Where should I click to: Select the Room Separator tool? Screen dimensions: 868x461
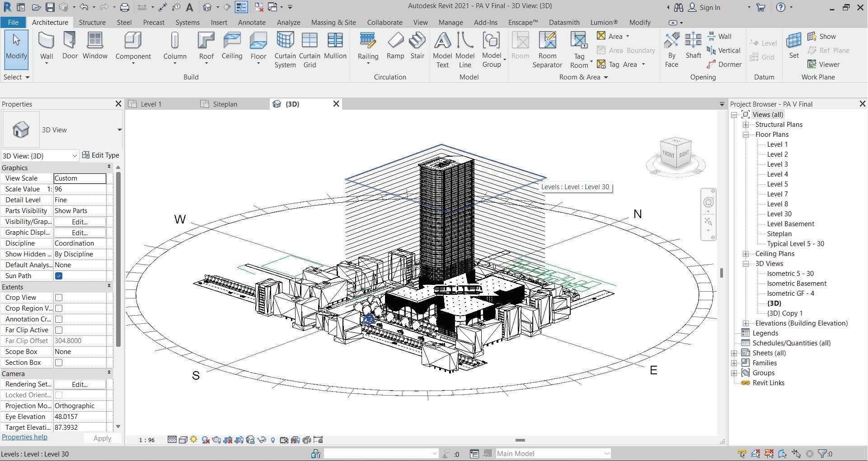[547, 50]
